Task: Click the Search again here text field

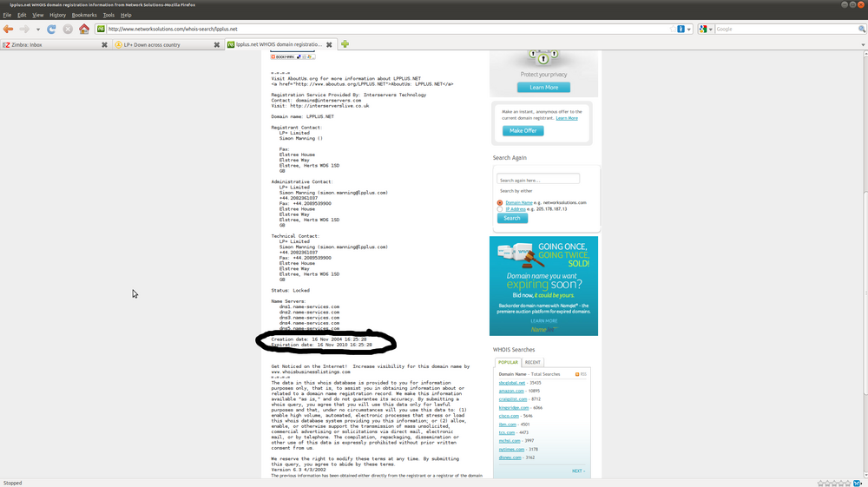Action: point(538,180)
